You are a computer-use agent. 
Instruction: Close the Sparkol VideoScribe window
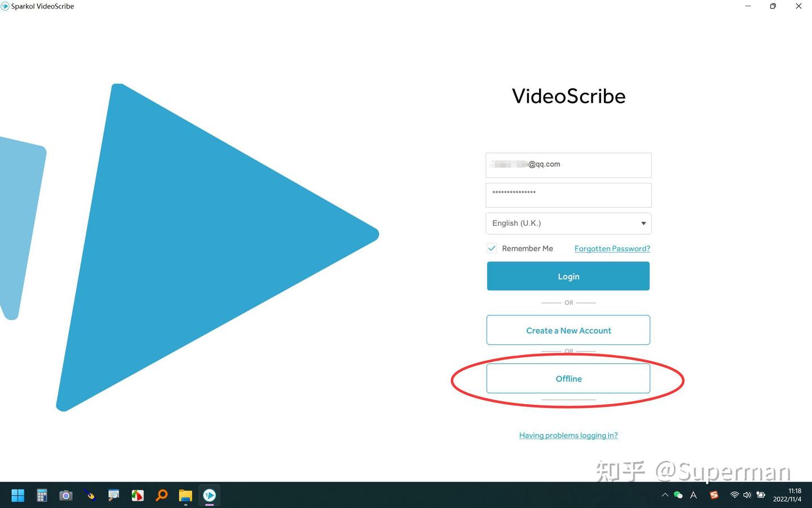(x=798, y=6)
